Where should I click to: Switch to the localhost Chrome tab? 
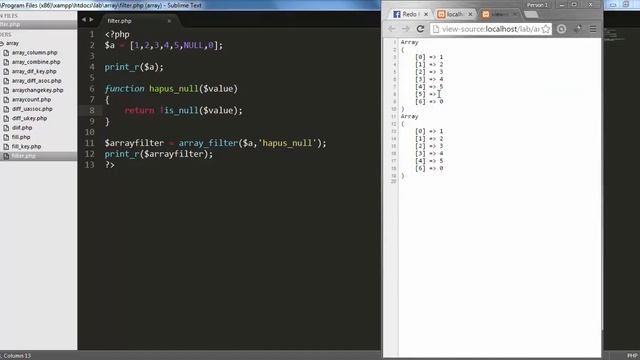[x=455, y=14]
